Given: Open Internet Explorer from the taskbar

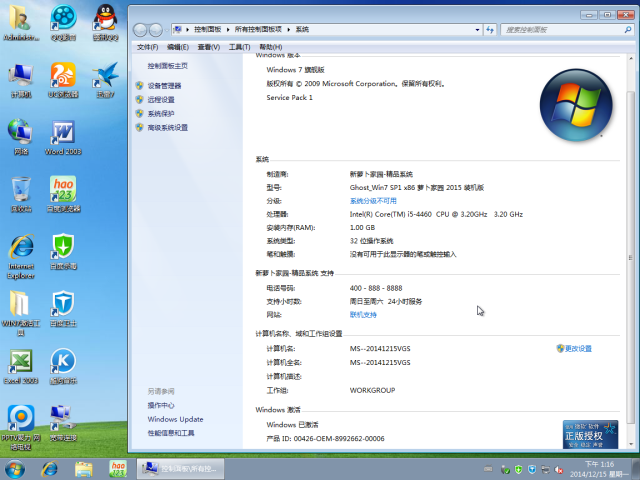Looking at the screenshot, I should coord(50,469).
